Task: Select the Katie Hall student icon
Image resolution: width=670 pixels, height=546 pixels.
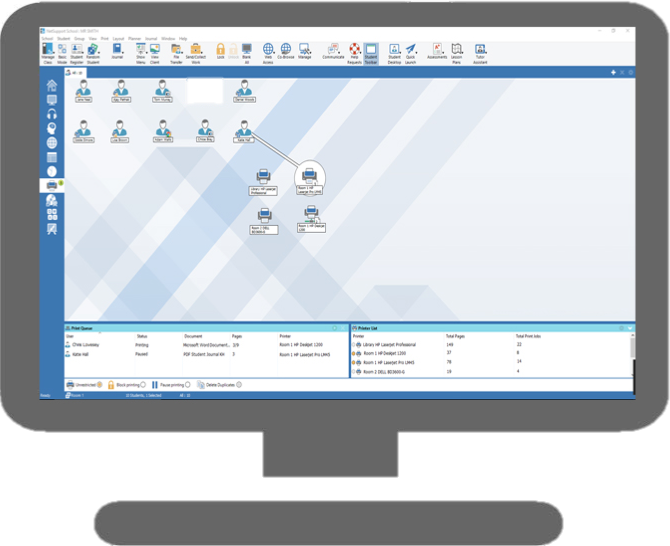Action: (x=241, y=131)
